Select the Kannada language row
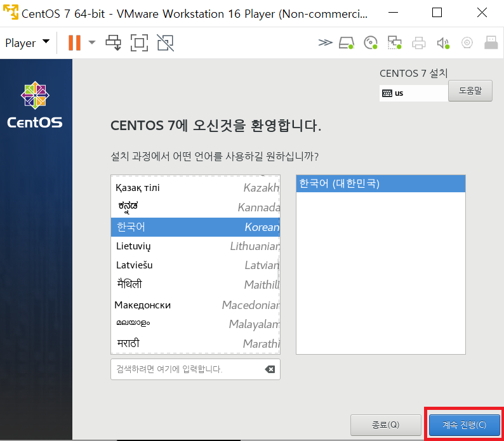This screenshot has width=504, height=441. point(196,207)
